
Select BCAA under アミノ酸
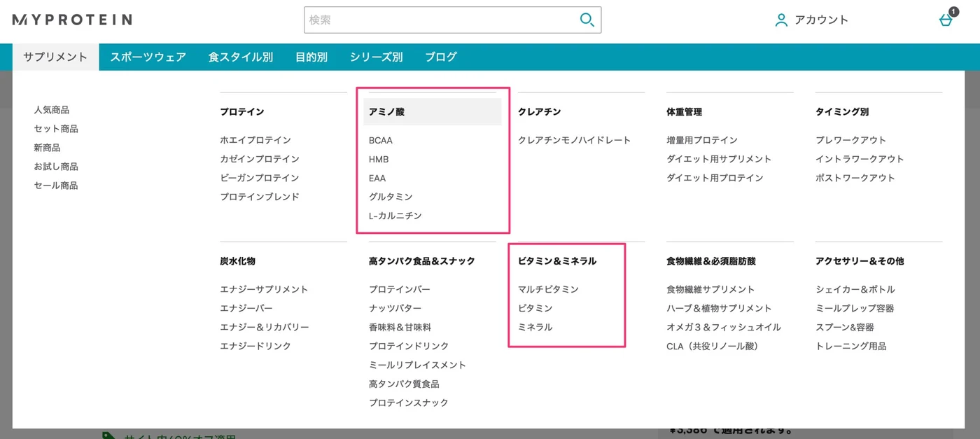pyautogui.click(x=381, y=140)
